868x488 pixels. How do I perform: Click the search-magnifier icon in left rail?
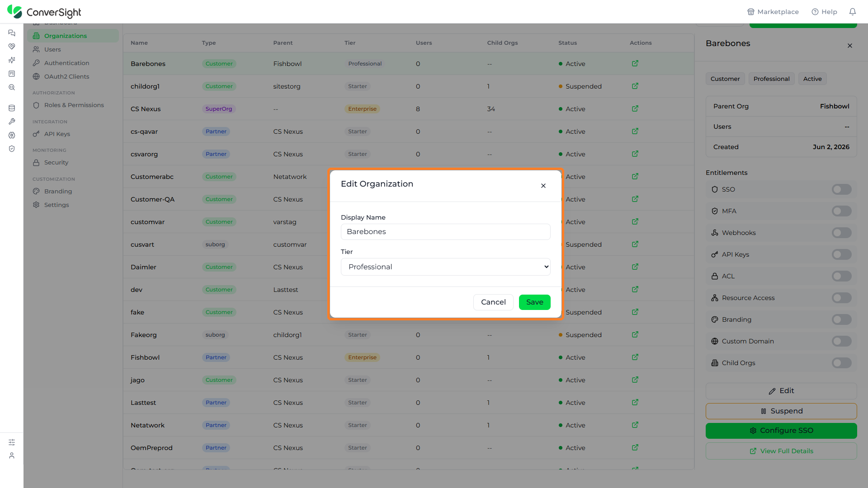[12, 87]
